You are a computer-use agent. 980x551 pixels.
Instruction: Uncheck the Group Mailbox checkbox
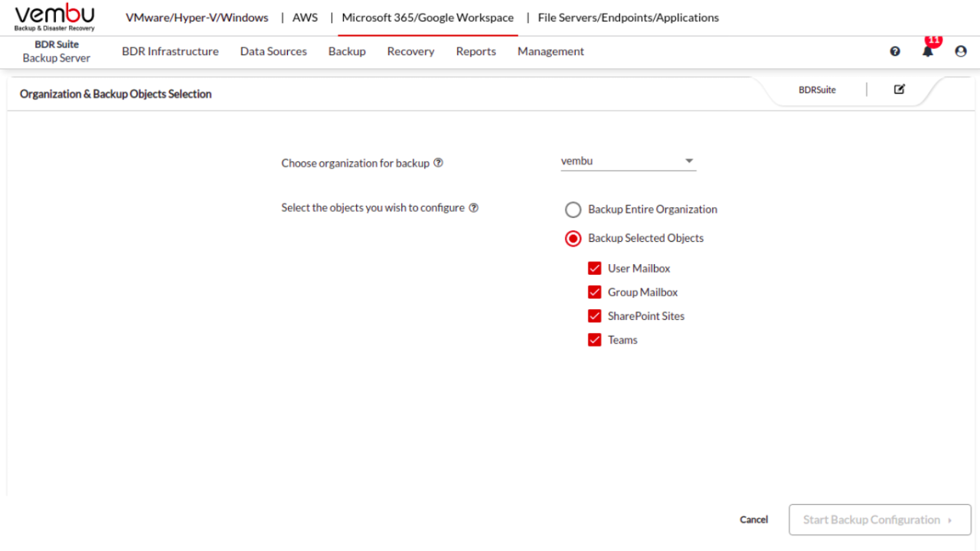tap(594, 292)
